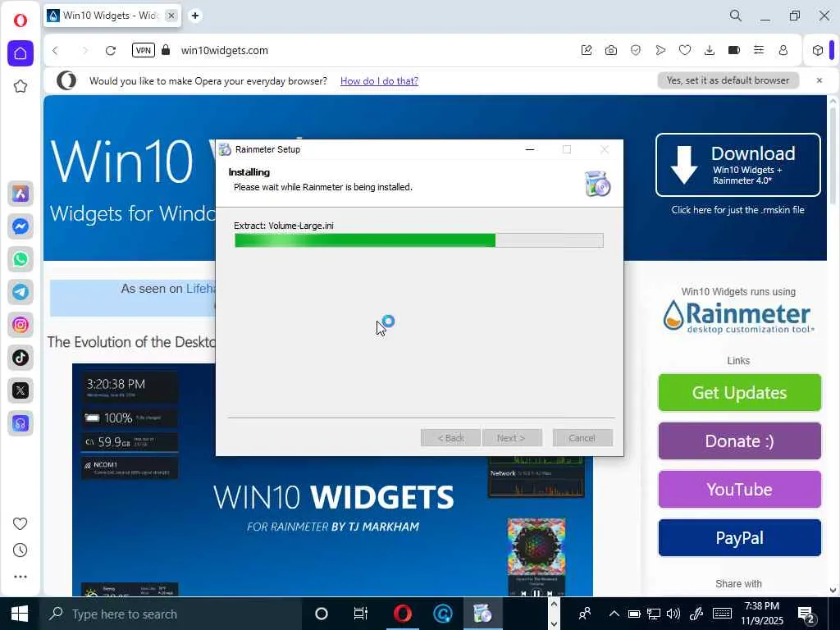The height and width of the screenshot is (630, 840).
Task: Select the Win10 Widgets browser tab
Action: pyautogui.click(x=112, y=16)
